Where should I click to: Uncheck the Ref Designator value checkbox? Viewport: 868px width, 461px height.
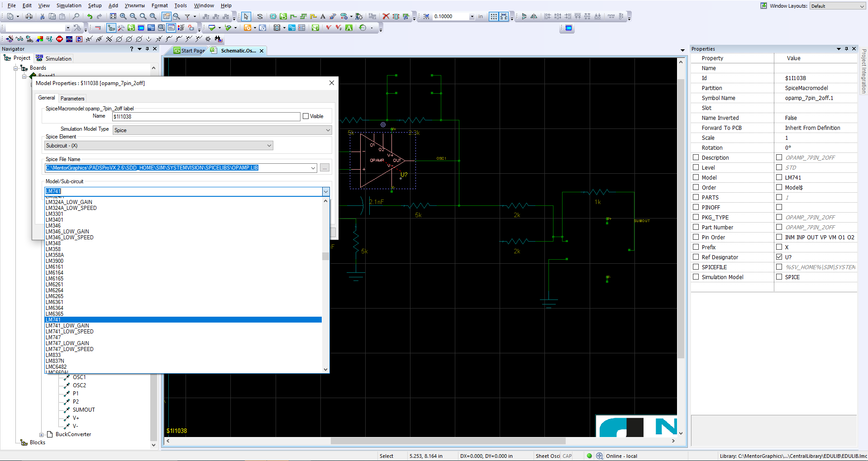click(x=779, y=257)
